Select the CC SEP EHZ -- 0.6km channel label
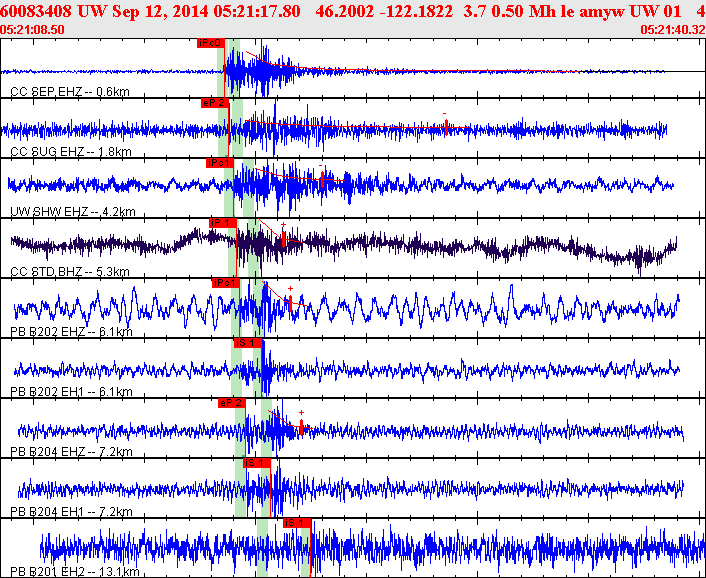This screenshot has height=578, width=706. pyautogui.click(x=70, y=92)
